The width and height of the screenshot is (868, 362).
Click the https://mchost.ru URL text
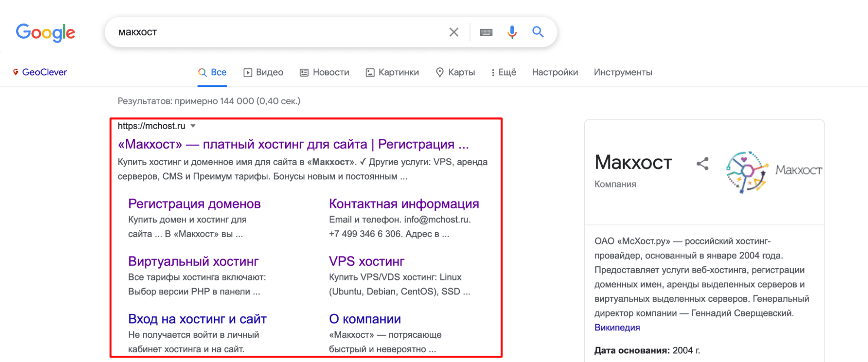tap(152, 126)
